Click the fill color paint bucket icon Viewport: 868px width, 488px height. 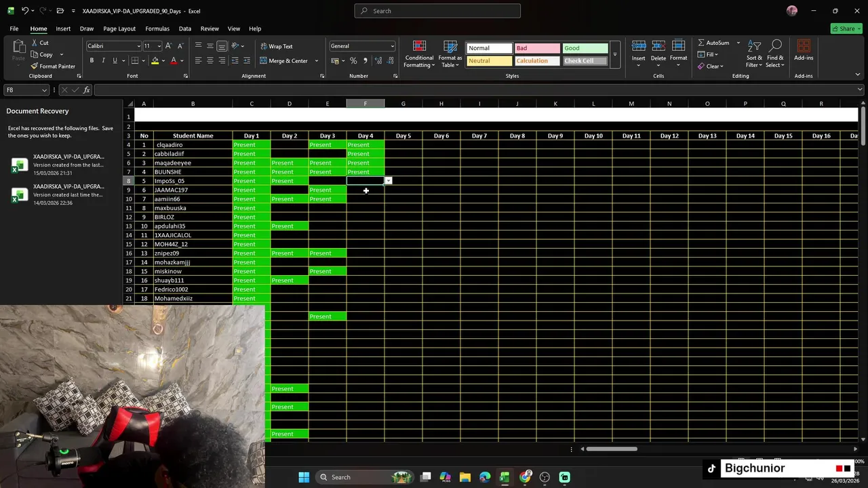[155, 60]
